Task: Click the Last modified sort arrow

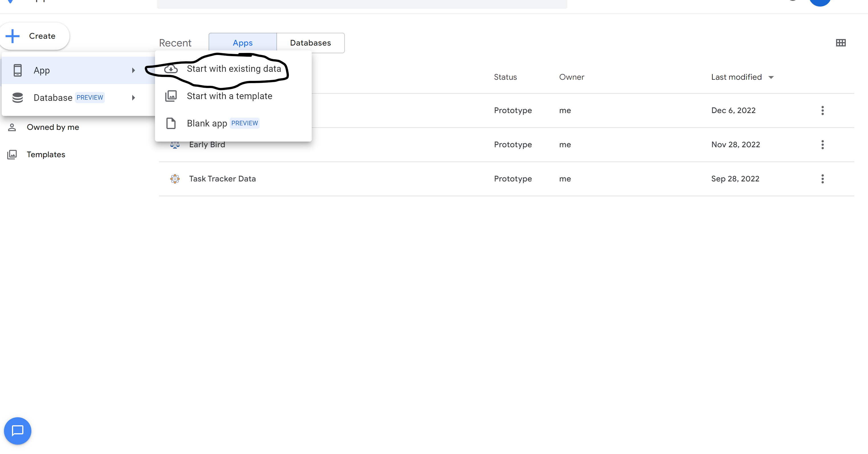Action: [771, 77]
